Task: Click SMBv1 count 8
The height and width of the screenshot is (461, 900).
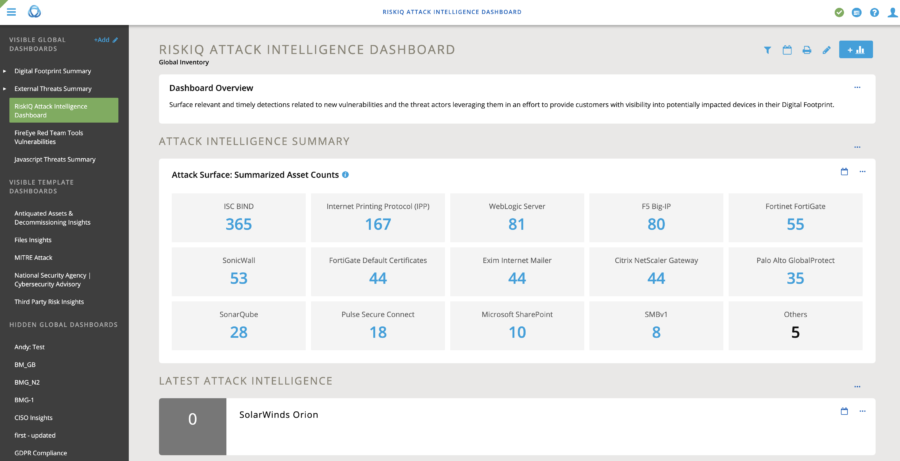Action: tap(656, 332)
